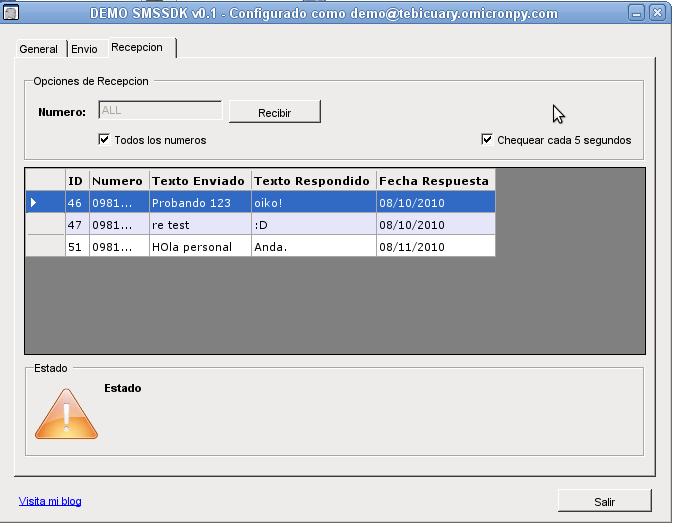This screenshot has height=527, width=679.
Task: Click the Salir button
Action: tap(605, 501)
